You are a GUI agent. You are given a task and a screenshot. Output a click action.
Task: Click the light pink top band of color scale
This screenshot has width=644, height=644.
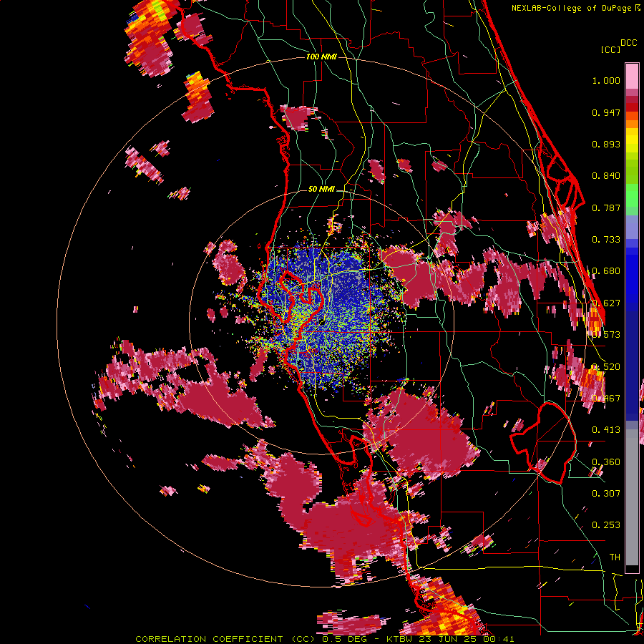[632, 76]
